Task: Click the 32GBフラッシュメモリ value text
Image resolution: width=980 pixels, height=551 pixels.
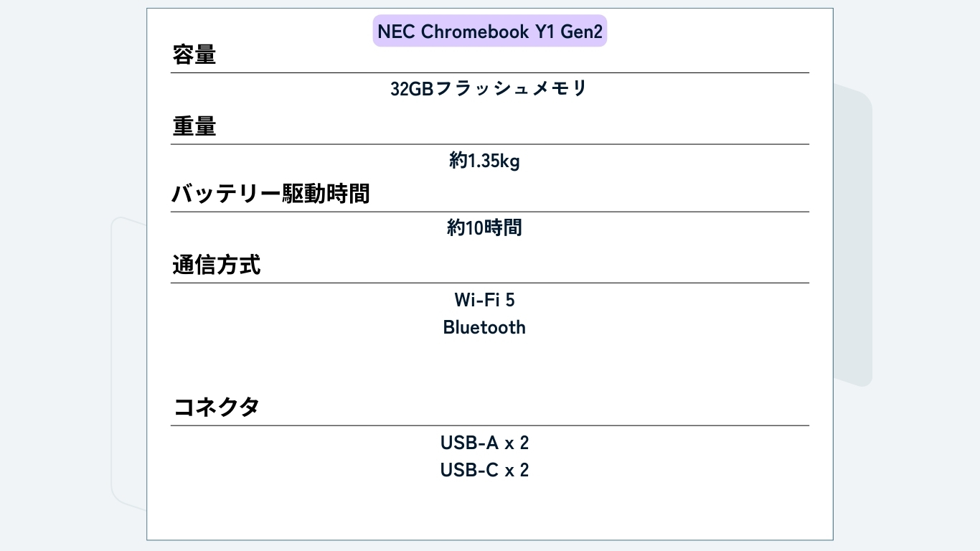Action: coord(489,89)
